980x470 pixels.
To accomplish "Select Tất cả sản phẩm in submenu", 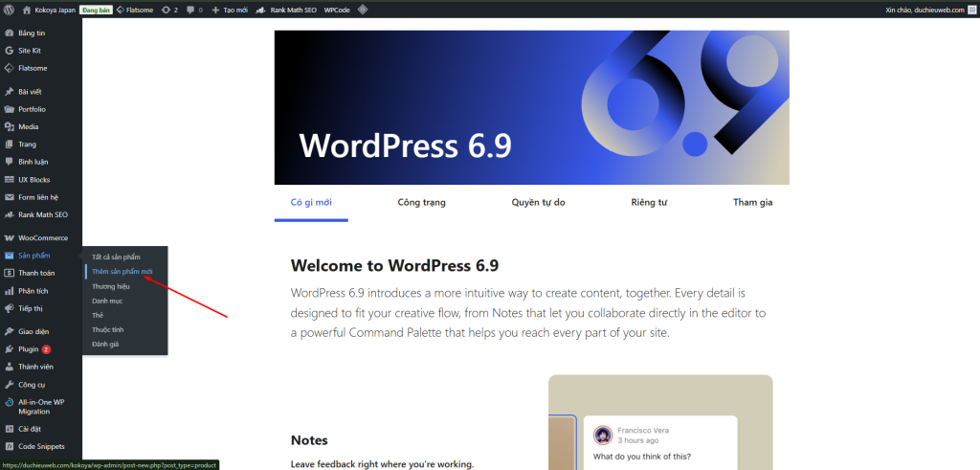I will pyautogui.click(x=116, y=257).
